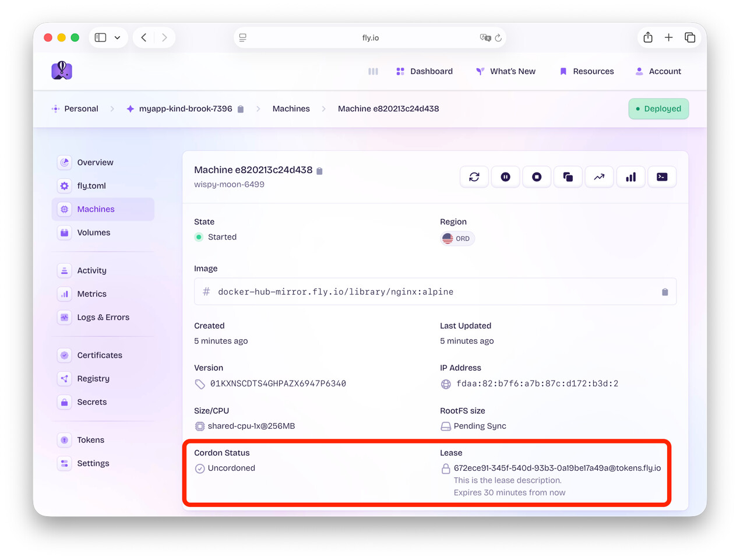Open What's New in top navigation

tap(505, 71)
